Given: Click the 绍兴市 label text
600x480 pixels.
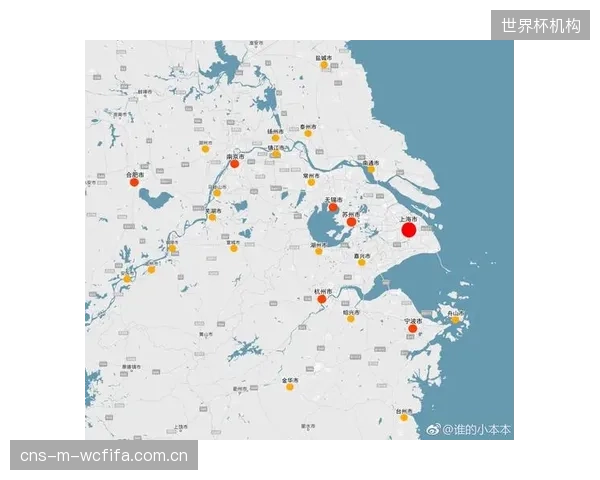Looking at the screenshot, I should point(351,312).
